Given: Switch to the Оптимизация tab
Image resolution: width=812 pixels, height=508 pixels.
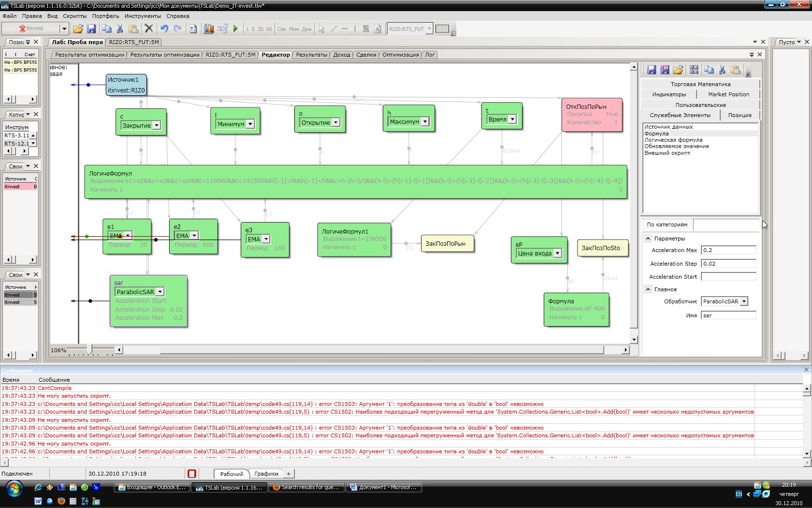Looking at the screenshot, I should click(400, 55).
